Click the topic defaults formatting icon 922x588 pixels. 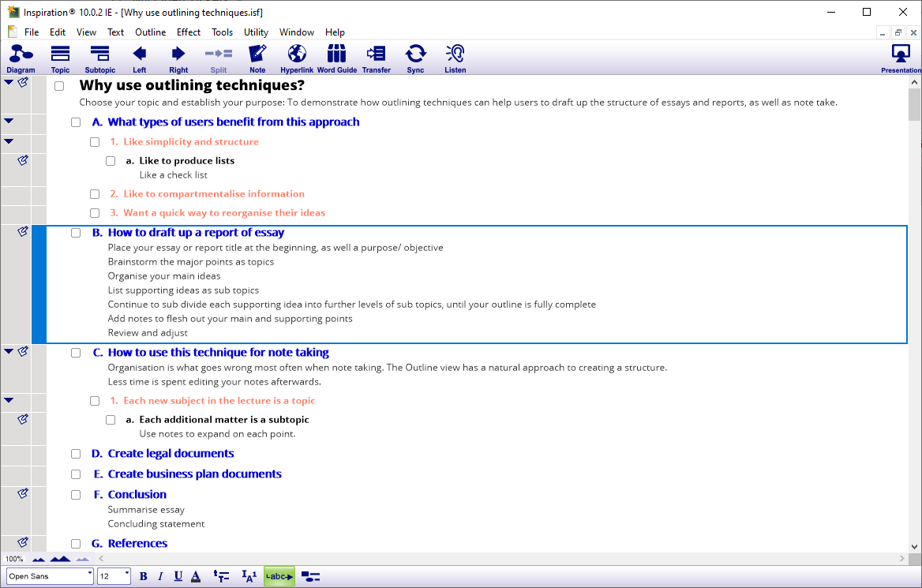(221, 576)
